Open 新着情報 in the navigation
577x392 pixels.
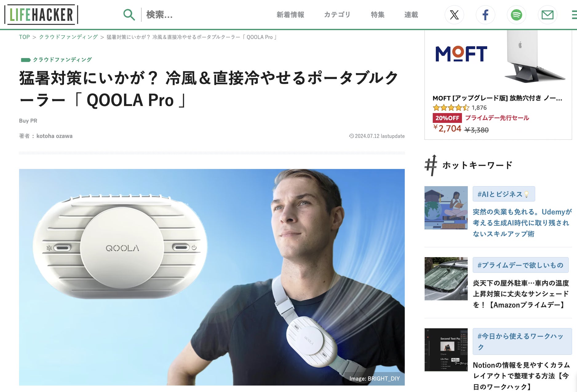tap(290, 15)
